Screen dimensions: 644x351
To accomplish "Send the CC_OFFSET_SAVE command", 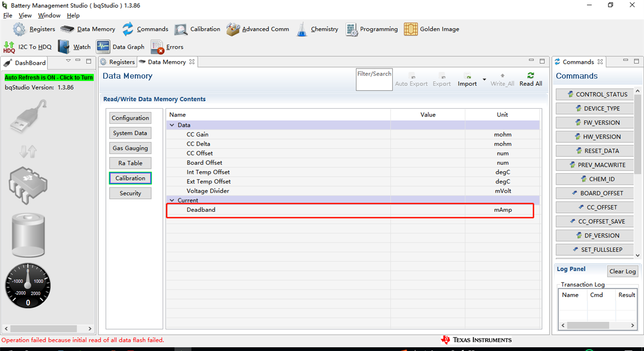I will coord(594,222).
